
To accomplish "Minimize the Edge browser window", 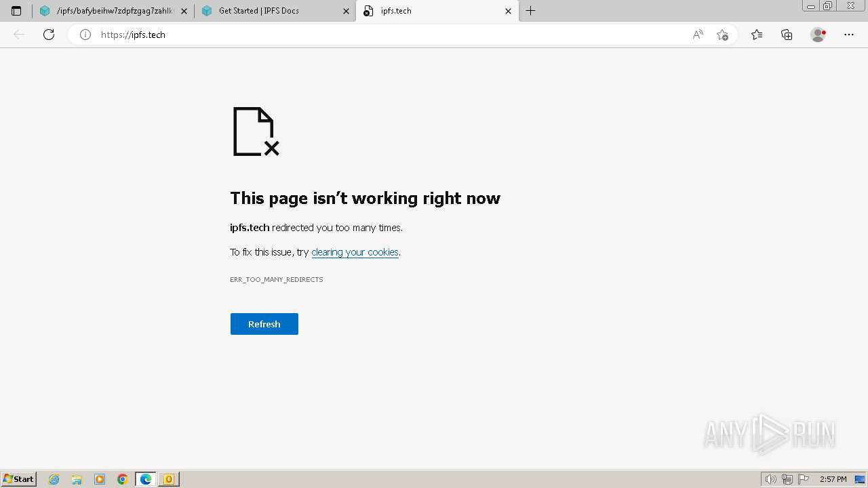I will (x=811, y=6).
